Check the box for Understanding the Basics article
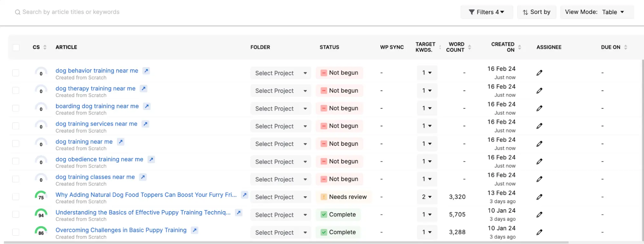This screenshot has width=644, height=244. (x=15, y=215)
